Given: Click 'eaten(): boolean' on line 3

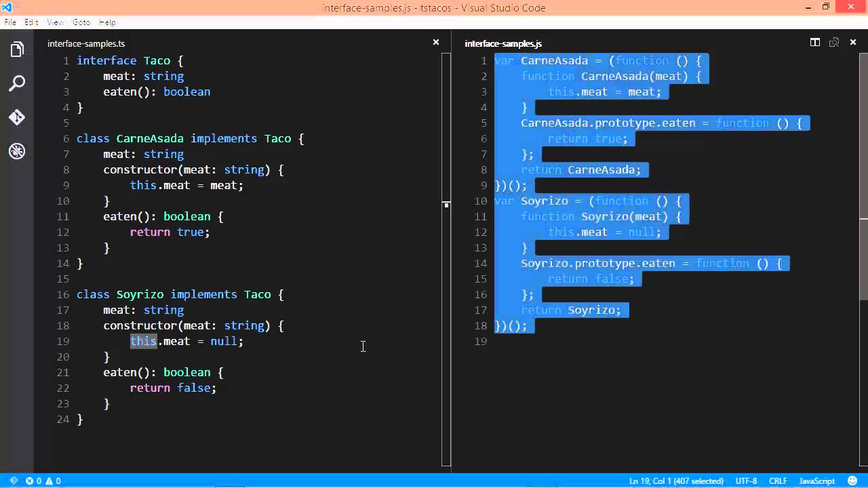Looking at the screenshot, I should point(157,91).
